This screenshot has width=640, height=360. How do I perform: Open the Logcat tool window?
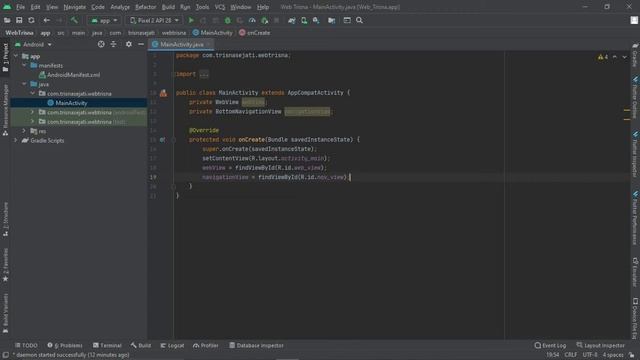172,345
